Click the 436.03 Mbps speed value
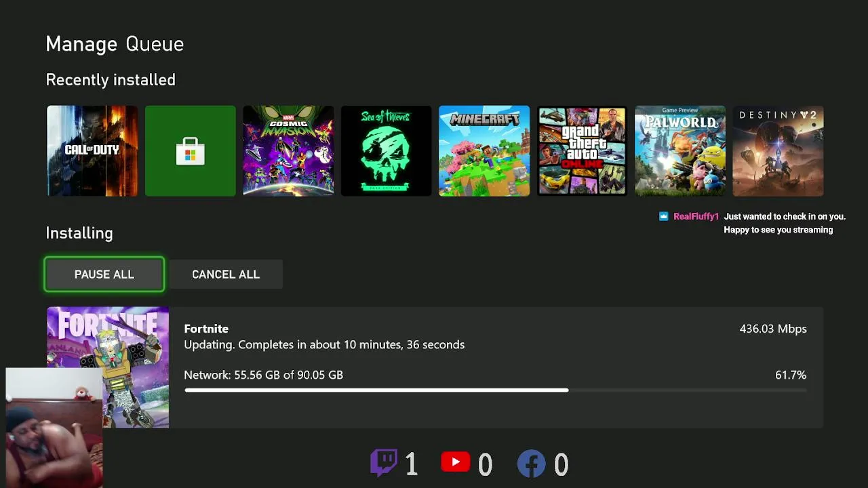The height and width of the screenshot is (488, 868). click(773, 329)
